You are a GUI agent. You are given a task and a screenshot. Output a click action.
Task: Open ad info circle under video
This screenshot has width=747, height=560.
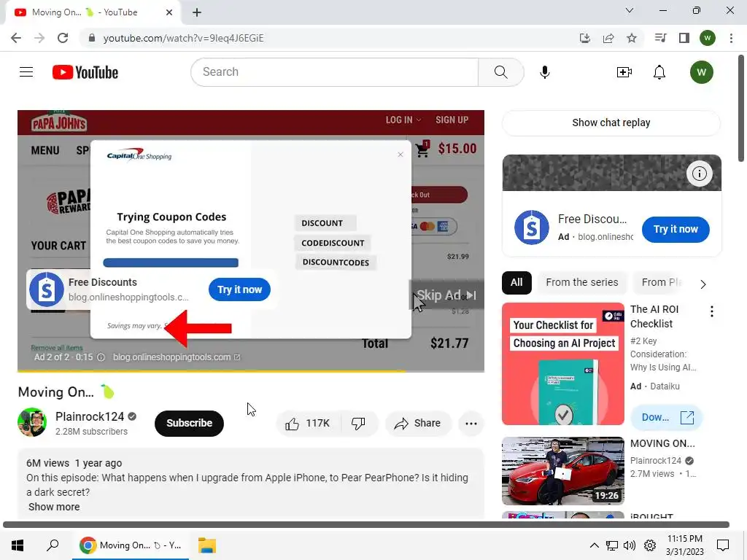coord(101,357)
